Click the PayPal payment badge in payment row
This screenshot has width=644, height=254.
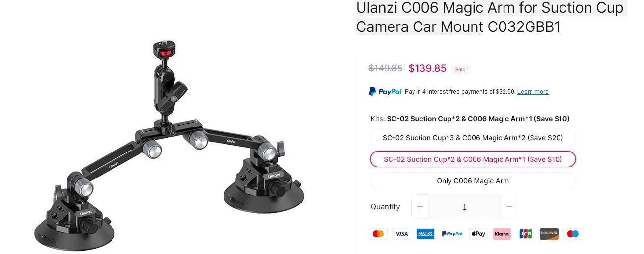pyautogui.click(x=452, y=234)
